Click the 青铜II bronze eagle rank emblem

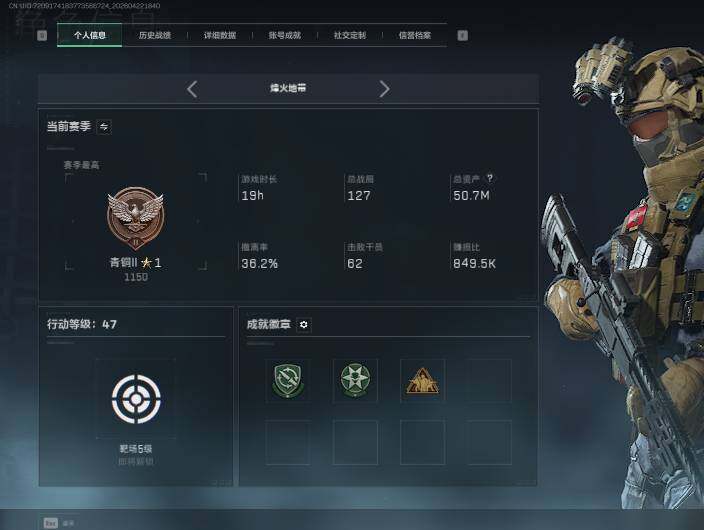pyautogui.click(x=136, y=219)
